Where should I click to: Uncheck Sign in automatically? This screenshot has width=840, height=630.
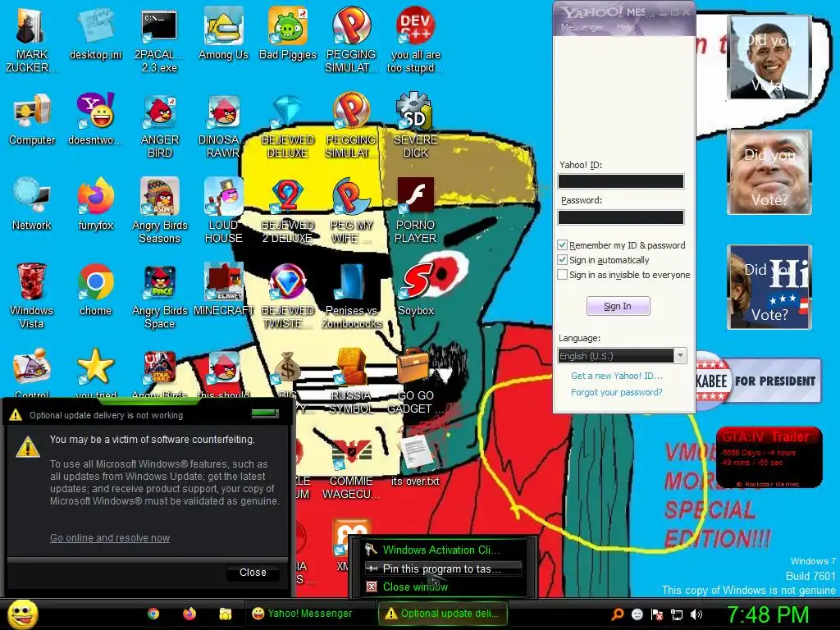pos(562,260)
